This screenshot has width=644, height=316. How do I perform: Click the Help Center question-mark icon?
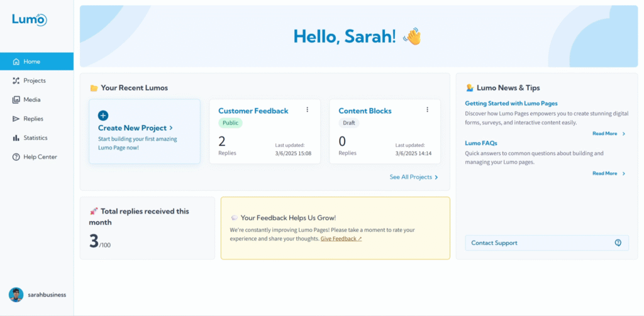click(x=16, y=157)
